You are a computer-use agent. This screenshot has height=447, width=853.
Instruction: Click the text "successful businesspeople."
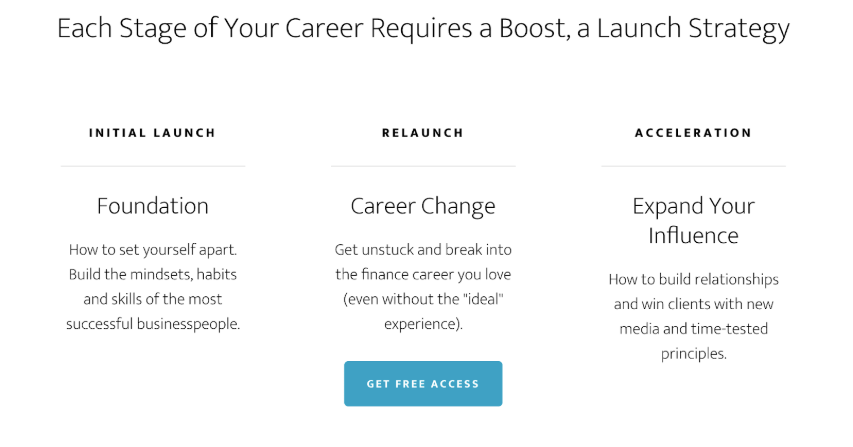click(x=153, y=324)
